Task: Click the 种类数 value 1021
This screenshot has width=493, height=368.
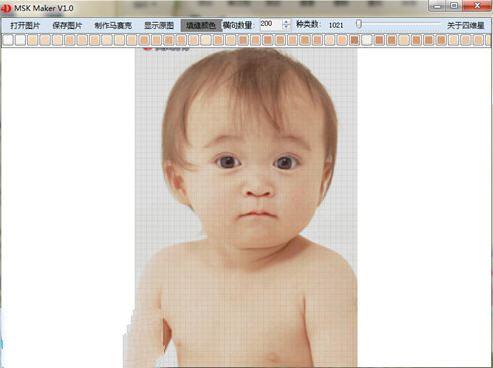Action: coord(336,25)
